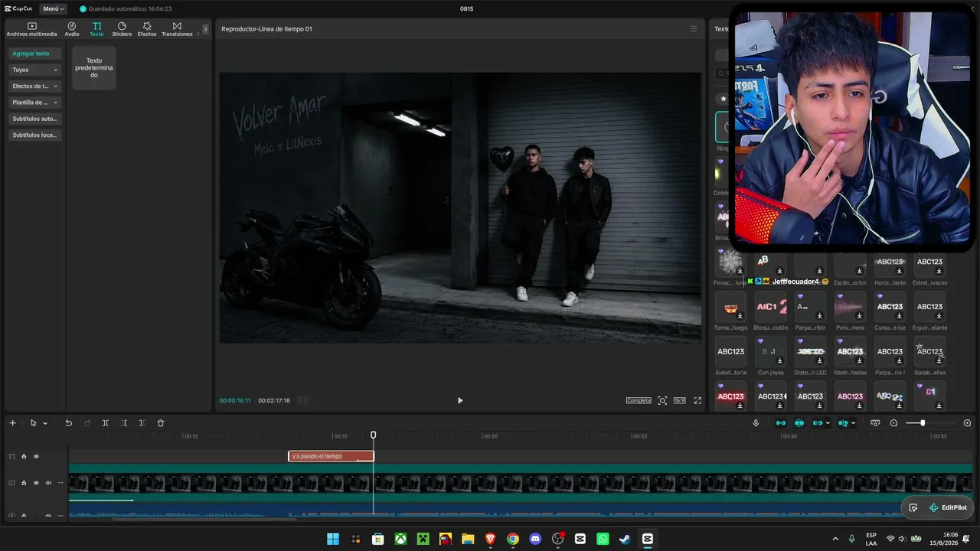Open Subtítulos automáticos section

point(35,119)
